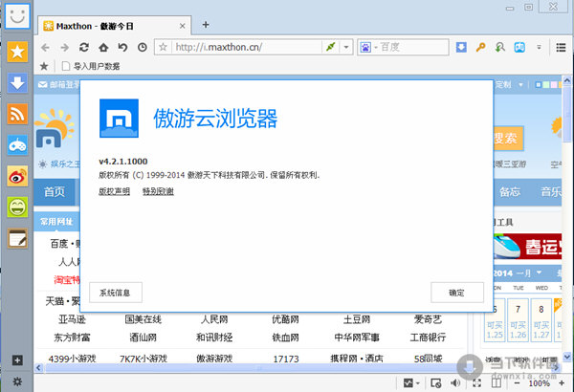
Task: Close the Maxthon 傲游今日 tab
Action: point(183,26)
